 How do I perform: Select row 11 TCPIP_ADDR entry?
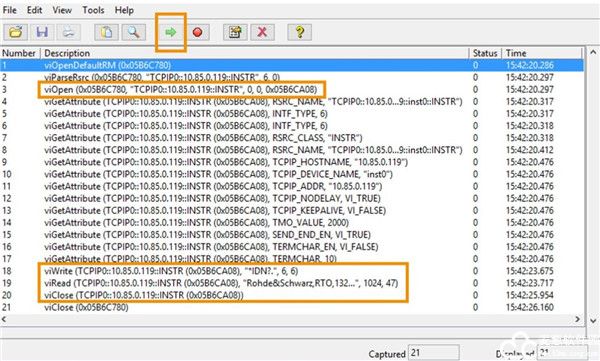coord(292,186)
